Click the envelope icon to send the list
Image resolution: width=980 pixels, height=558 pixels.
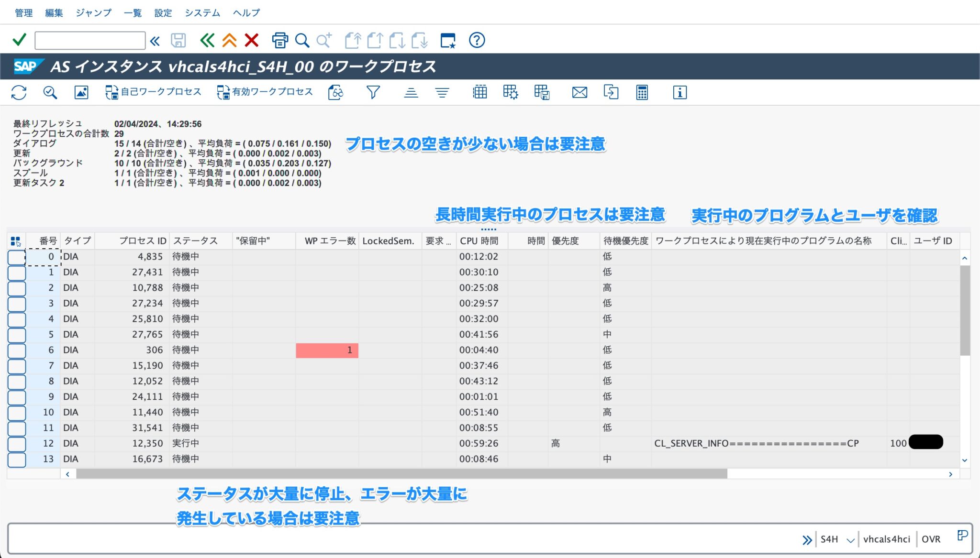pos(579,92)
